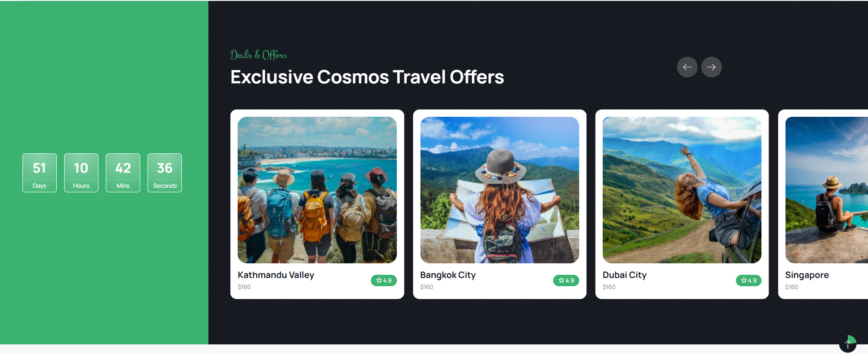868x354 pixels.
Task: Click the Seconds countdown box
Action: [164, 173]
